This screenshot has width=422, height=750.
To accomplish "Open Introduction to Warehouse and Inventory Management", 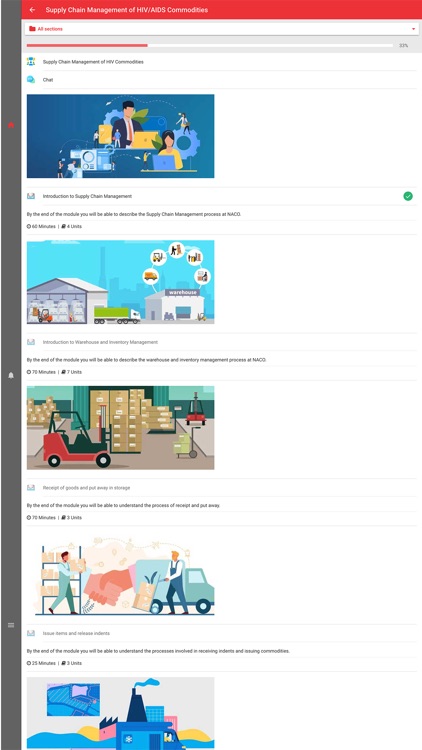I will (100, 342).
